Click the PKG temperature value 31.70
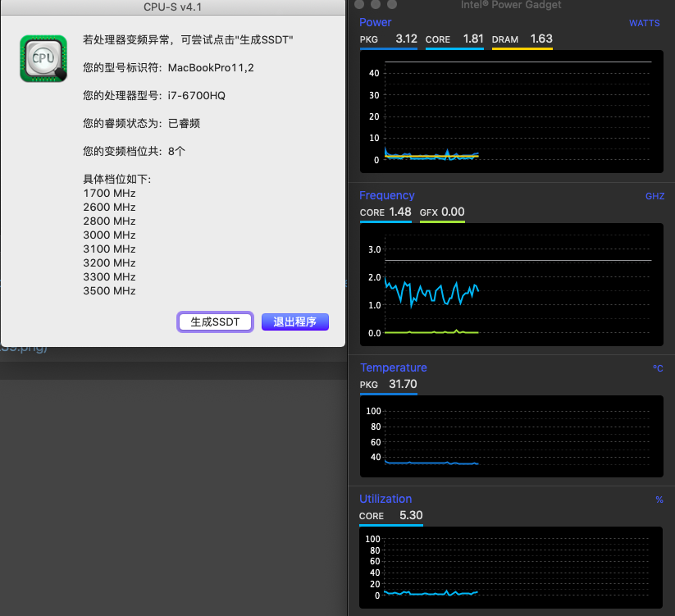675x616 pixels. [403, 384]
